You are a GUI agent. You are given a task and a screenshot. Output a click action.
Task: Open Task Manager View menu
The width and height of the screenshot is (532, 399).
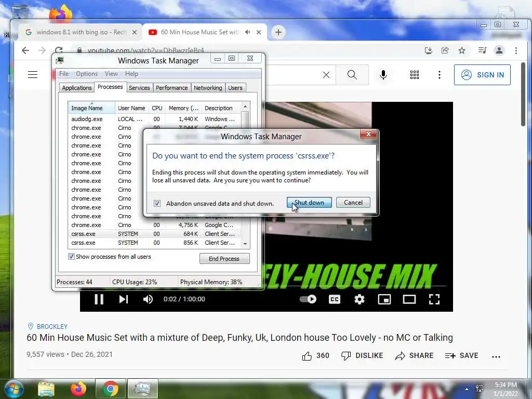111,74
